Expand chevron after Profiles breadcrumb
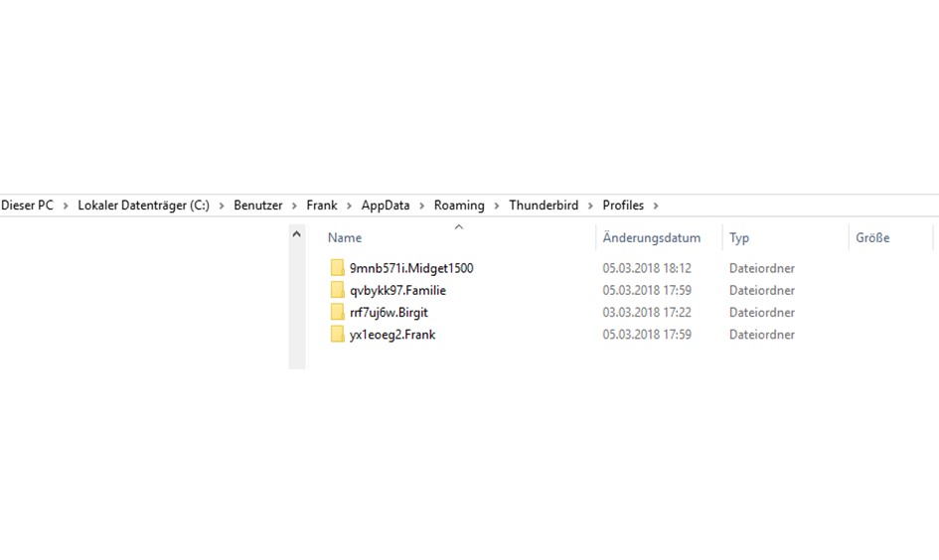The image size is (939, 560). [x=655, y=206]
